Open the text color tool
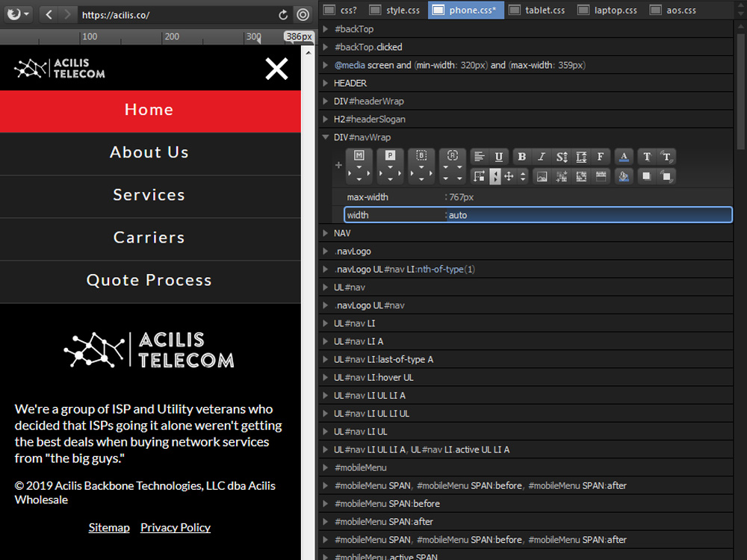 point(624,157)
